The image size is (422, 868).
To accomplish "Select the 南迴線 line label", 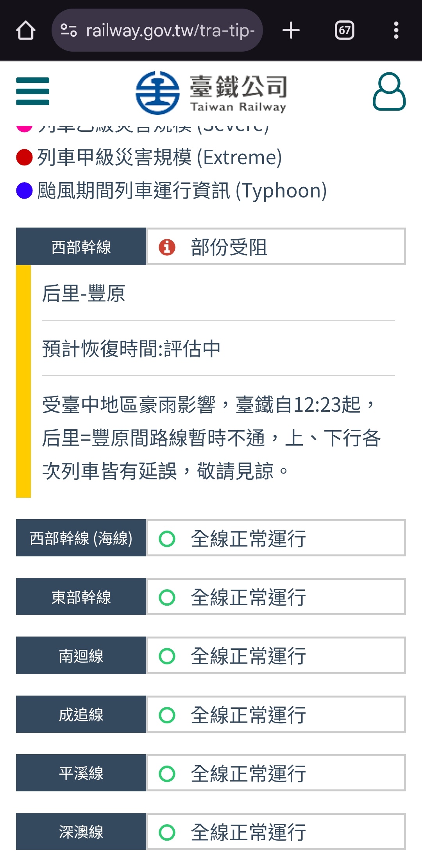I will pos(81,656).
